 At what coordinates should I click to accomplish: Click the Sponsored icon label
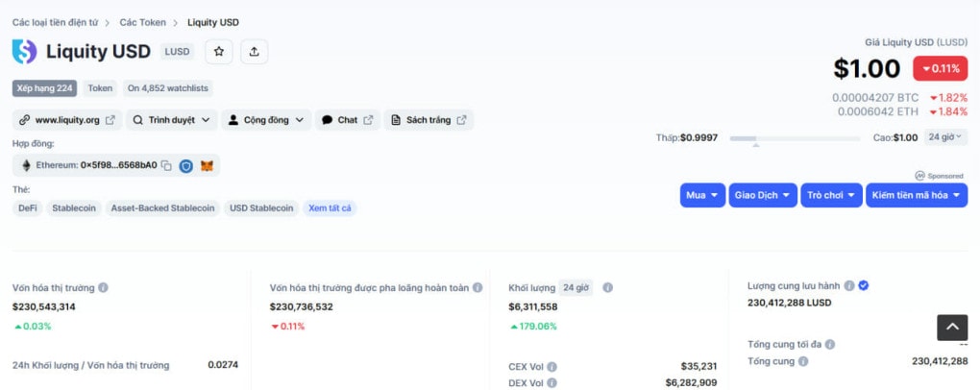pyautogui.click(x=939, y=176)
